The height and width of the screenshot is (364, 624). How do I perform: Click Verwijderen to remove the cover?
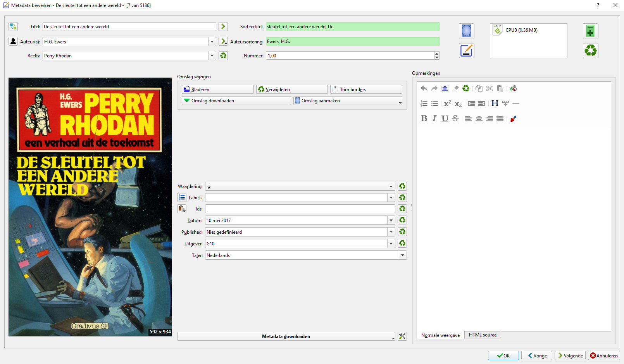click(x=292, y=90)
